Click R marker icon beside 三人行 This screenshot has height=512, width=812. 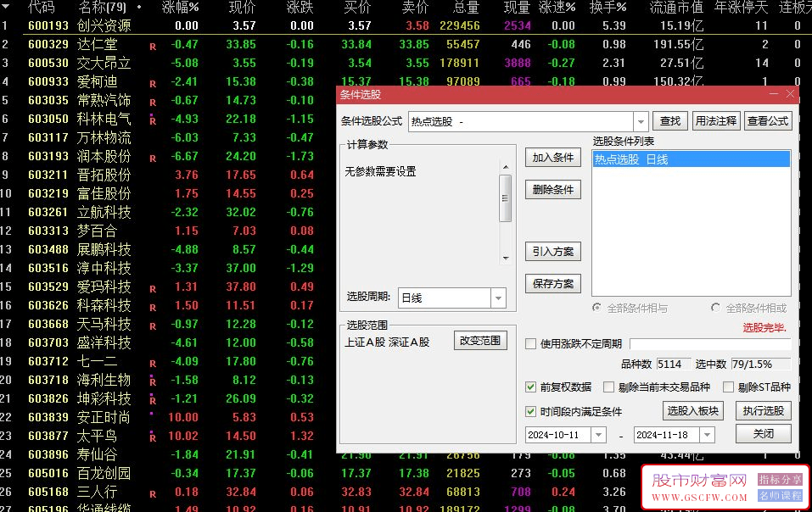153,494
